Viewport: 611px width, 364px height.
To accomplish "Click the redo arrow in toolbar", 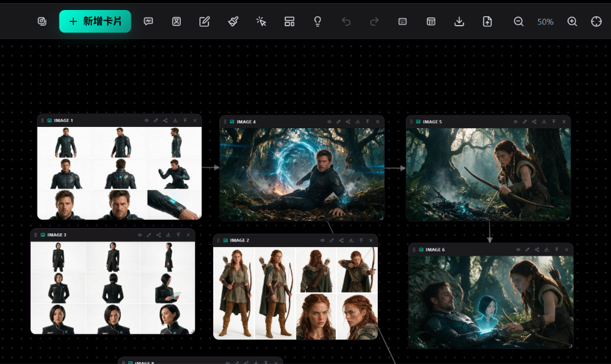I will 374,21.
